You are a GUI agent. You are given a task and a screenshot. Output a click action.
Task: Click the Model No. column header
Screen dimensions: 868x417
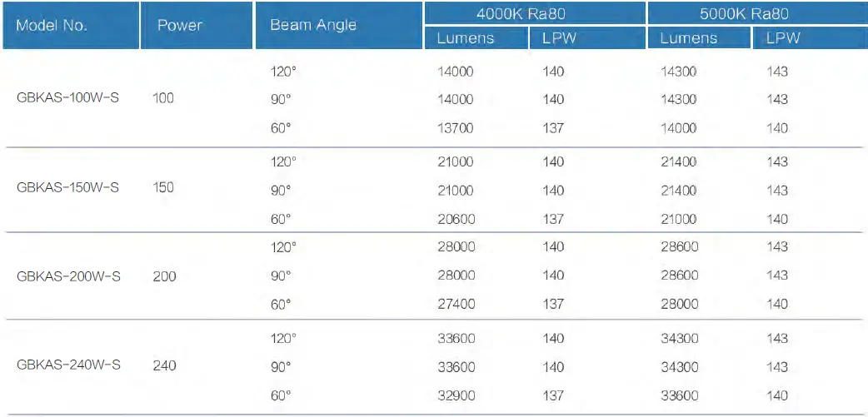52,25
